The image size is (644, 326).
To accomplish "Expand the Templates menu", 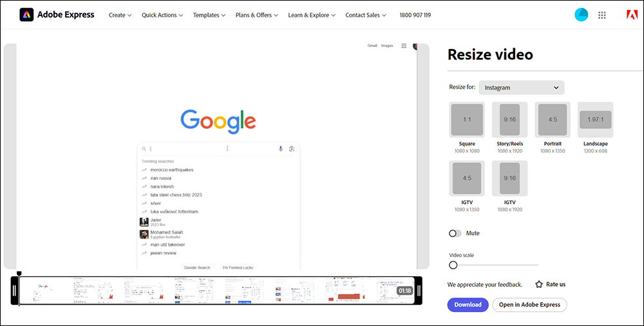I will [209, 15].
